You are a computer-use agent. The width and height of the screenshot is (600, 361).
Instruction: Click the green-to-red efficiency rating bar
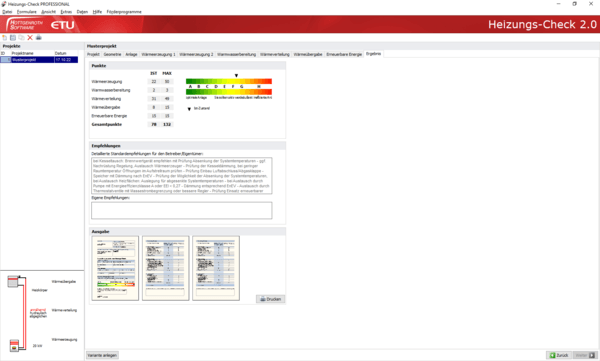(x=229, y=81)
